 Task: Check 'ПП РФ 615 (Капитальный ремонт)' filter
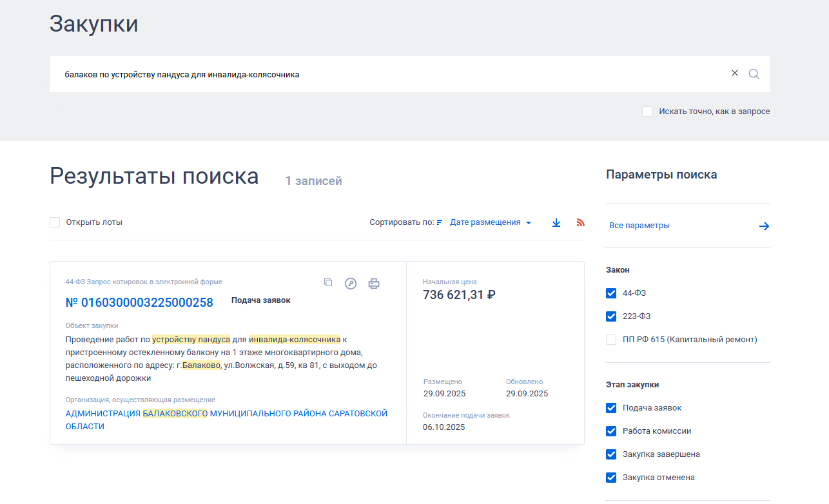tap(611, 340)
